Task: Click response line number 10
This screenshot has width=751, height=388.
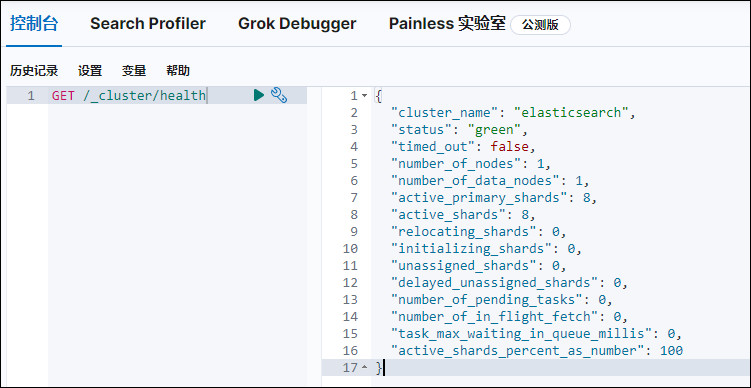Action: click(x=350, y=249)
